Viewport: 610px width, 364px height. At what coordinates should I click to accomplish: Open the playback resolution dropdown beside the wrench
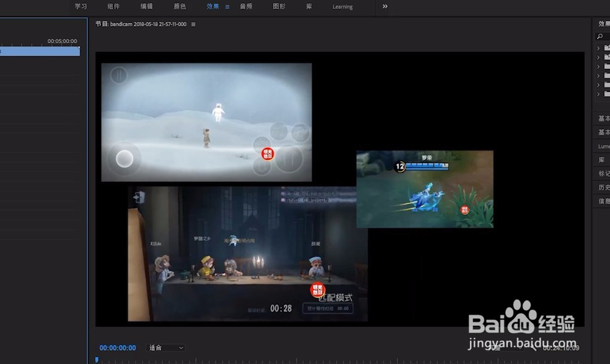tap(504, 348)
